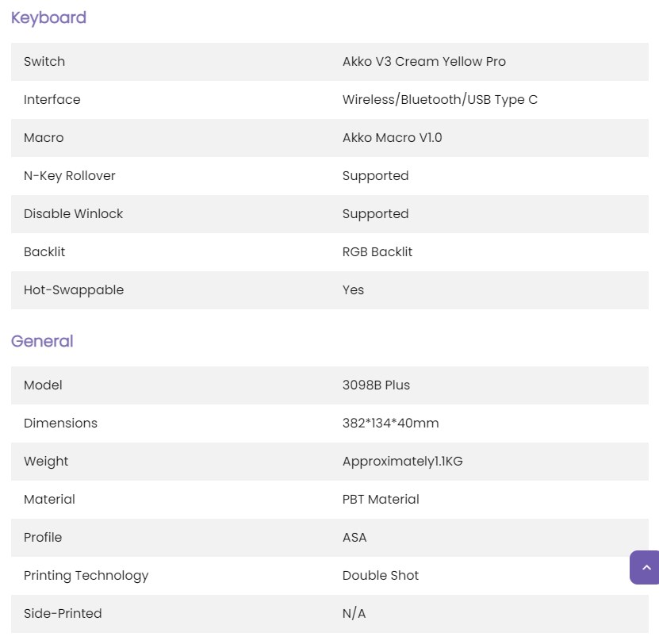This screenshot has width=659, height=644.
Task: Click the Approximately1.1KG weight value
Action: (402, 461)
